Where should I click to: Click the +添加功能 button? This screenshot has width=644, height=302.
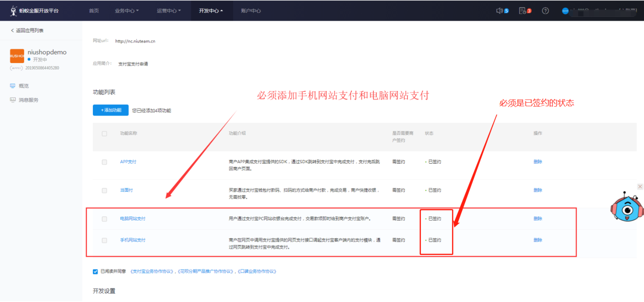(111, 110)
